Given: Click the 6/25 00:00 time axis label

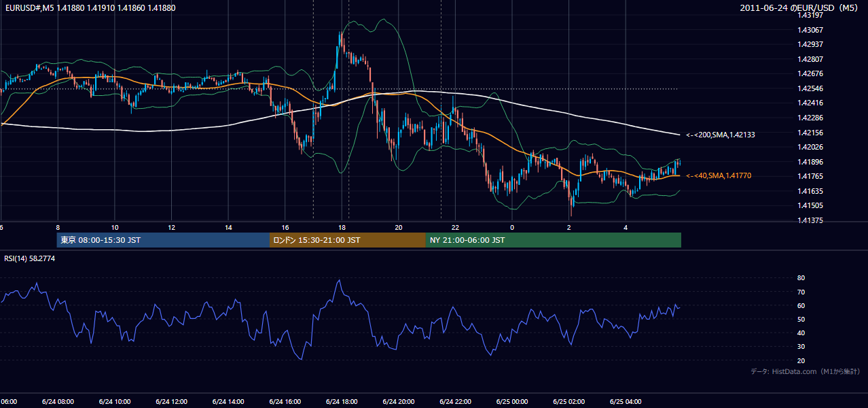Looking at the screenshot, I should tap(512, 401).
